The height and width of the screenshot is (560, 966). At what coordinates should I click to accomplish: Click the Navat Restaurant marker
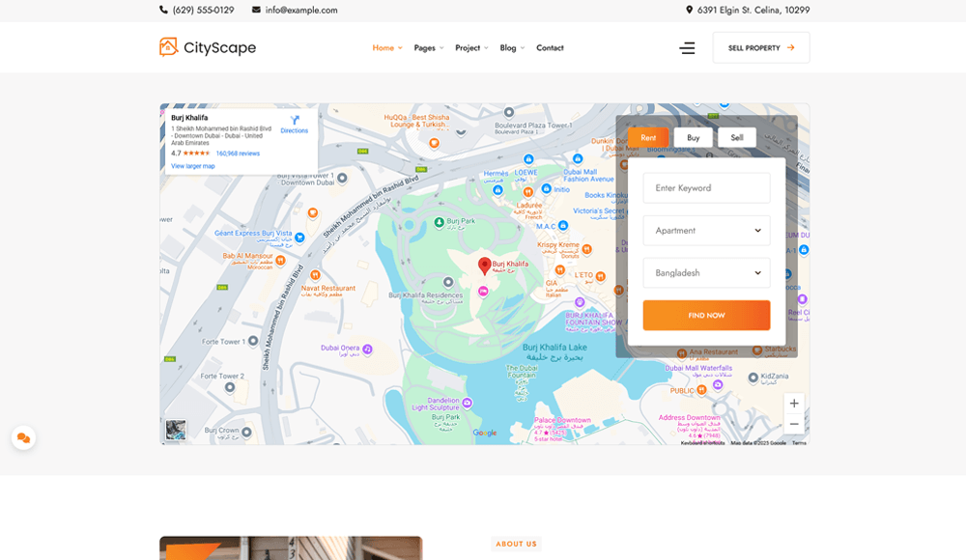[316, 275]
